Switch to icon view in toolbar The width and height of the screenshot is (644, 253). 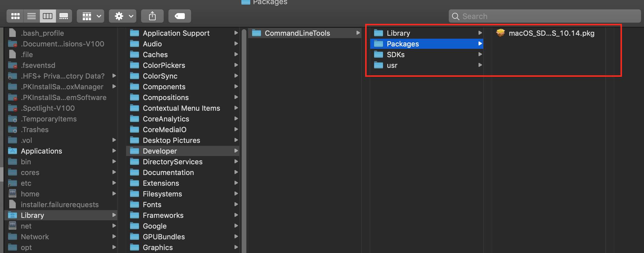(15, 16)
